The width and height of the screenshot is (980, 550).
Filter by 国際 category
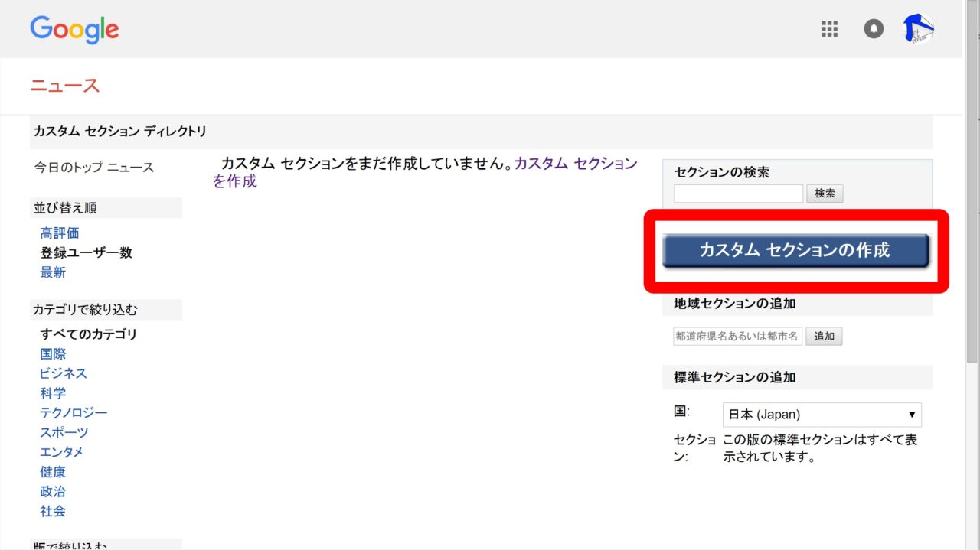point(53,353)
